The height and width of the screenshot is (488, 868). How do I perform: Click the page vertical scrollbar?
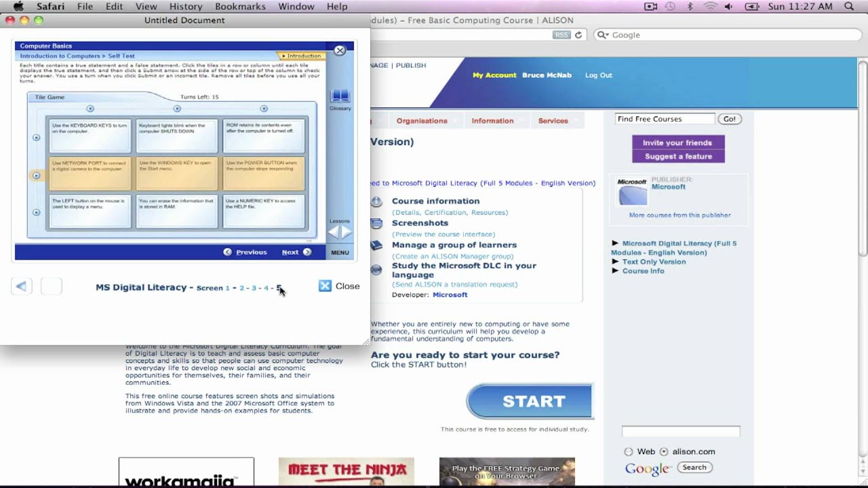[863, 156]
